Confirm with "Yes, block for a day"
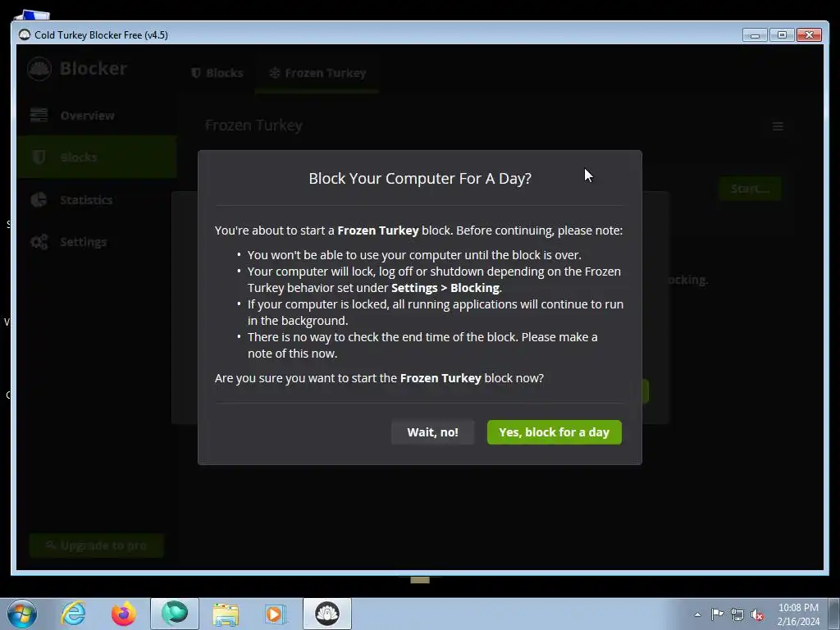The width and height of the screenshot is (840, 630). coord(554,432)
